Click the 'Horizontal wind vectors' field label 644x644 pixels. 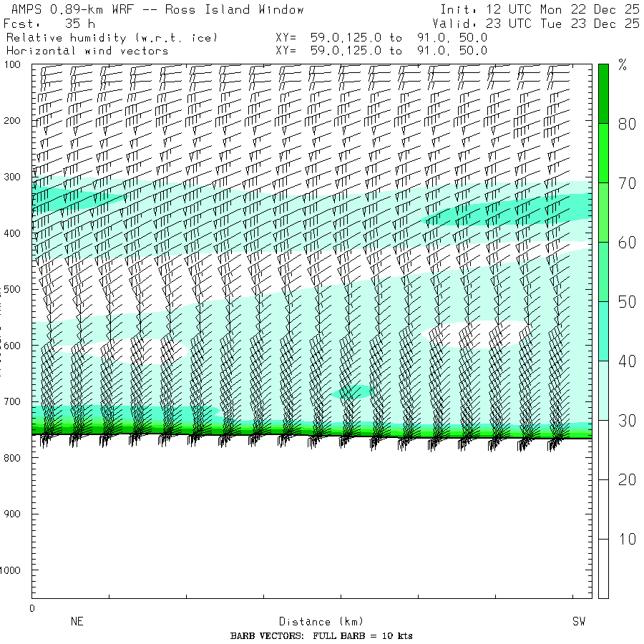87,51
